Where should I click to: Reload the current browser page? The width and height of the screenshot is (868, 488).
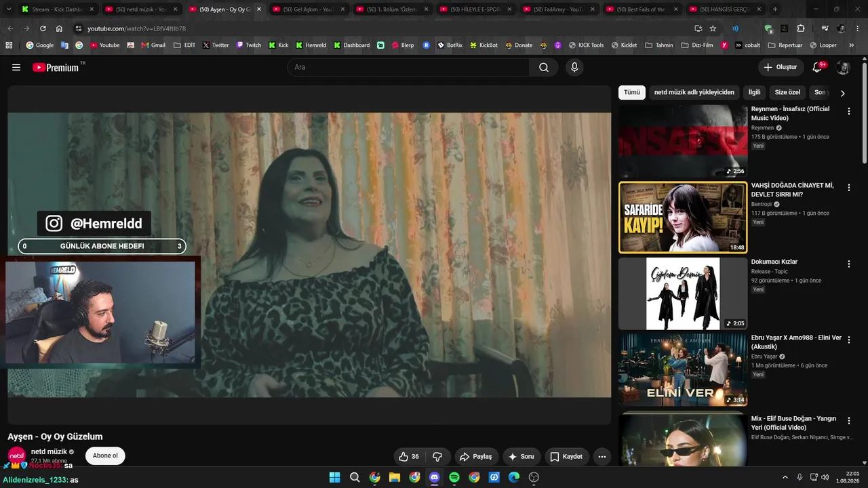[43, 28]
